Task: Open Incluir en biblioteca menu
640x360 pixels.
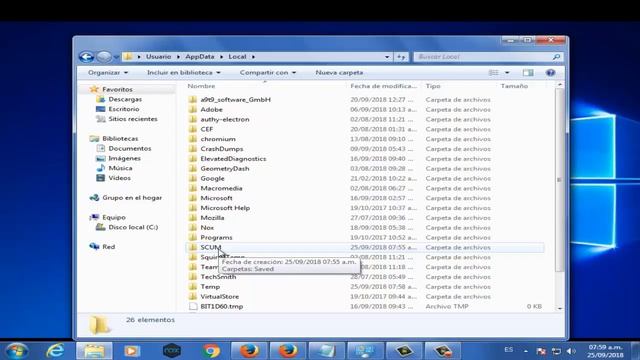Action: pyautogui.click(x=184, y=73)
